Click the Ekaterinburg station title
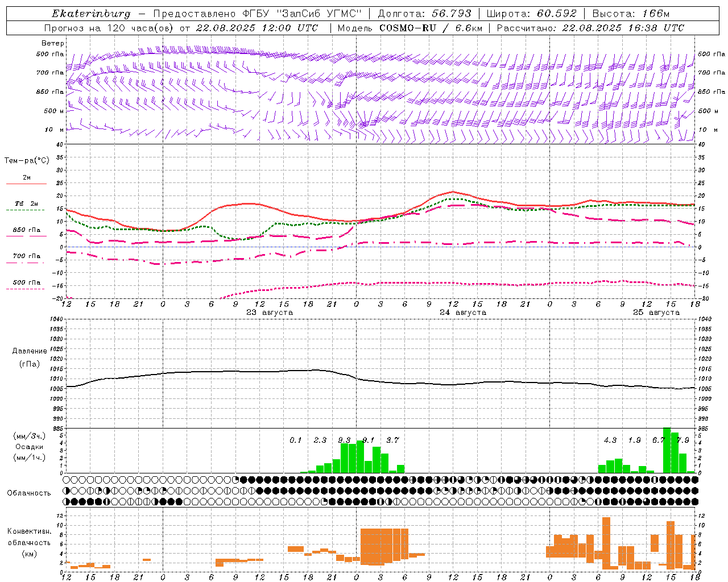 (91, 14)
